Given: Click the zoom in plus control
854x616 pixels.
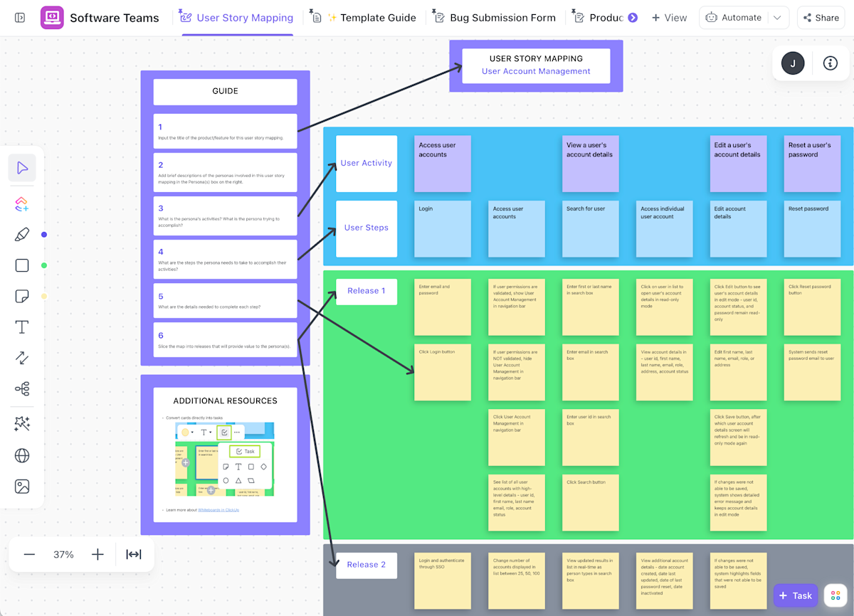Looking at the screenshot, I should tap(97, 554).
